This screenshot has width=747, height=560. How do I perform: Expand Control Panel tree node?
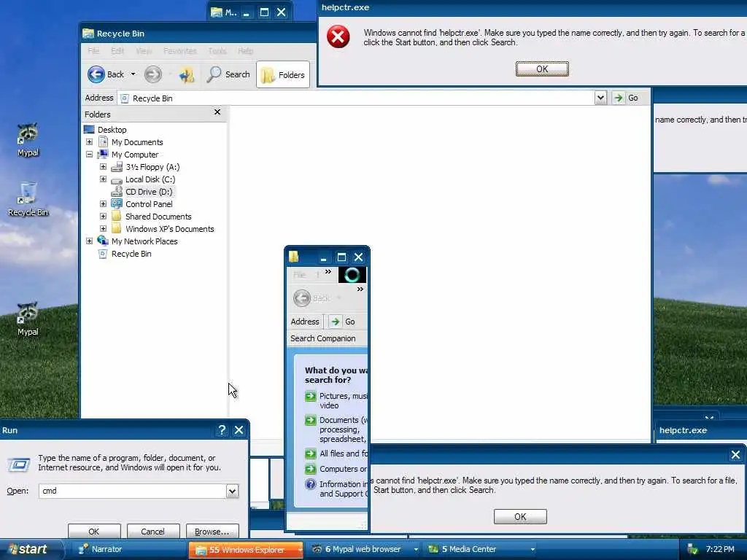click(x=103, y=204)
